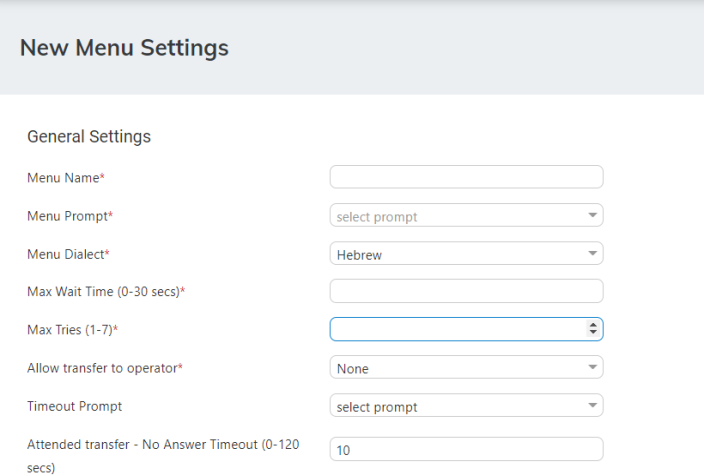Screen dimensions: 704x475
Task: Click the General Settings heading
Action: coord(89,137)
